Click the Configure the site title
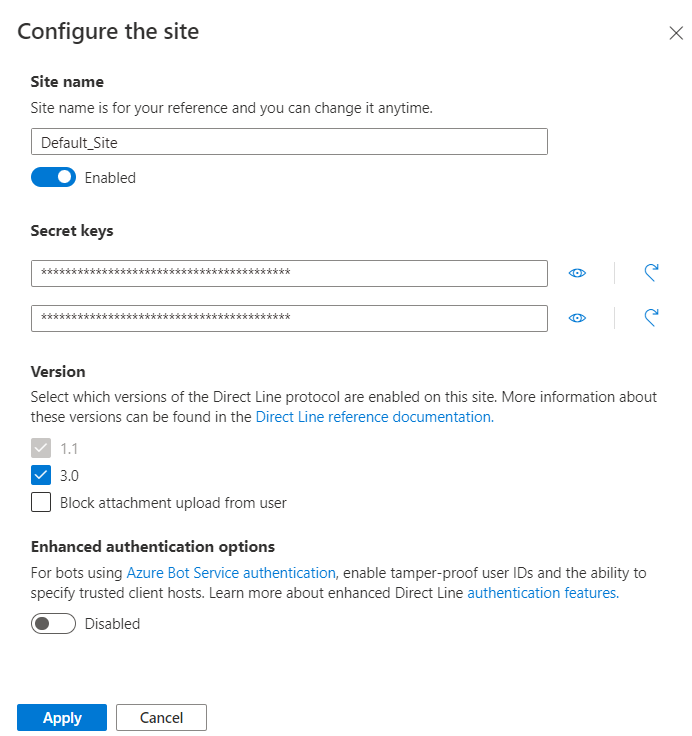Viewport: 692px width, 736px height. point(108,31)
